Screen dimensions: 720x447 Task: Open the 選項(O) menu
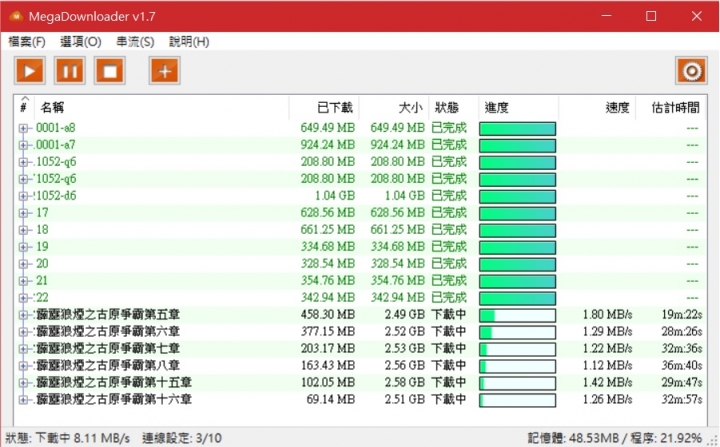coord(80,42)
